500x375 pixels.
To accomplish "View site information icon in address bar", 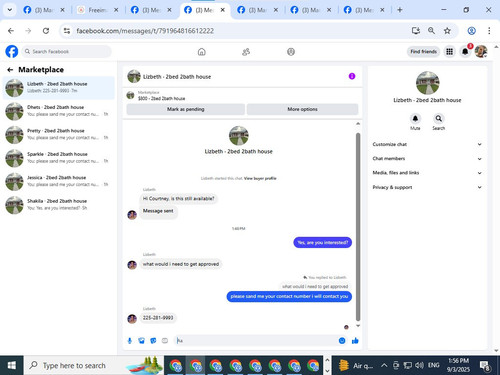I will (x=67, y=31).
